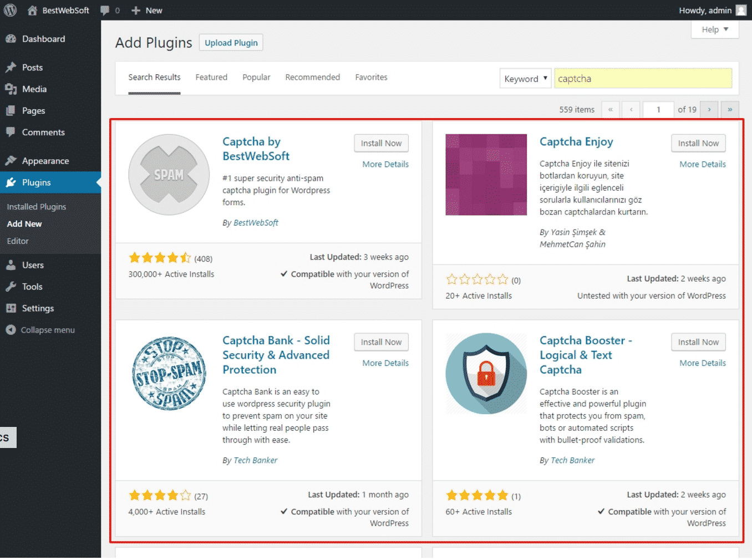Click the Settings sliders icon
752x560 pixels.
click(x=11, y=308)
